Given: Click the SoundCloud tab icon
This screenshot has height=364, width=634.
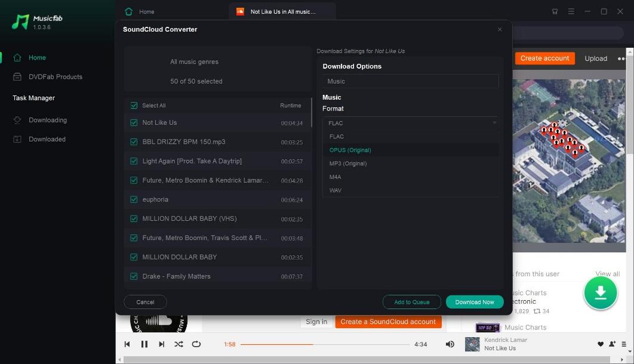Looking at the screenshot, I should click(x=240, y=12).
